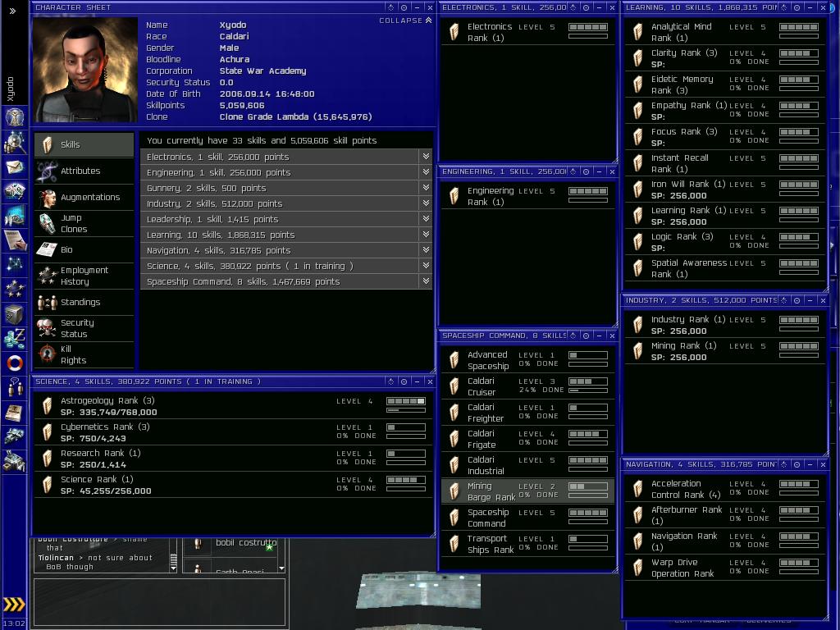Expand the Science skill group chevron
Image resolution: width=840 pixels, height=630 pixels.
coord(426,265)
